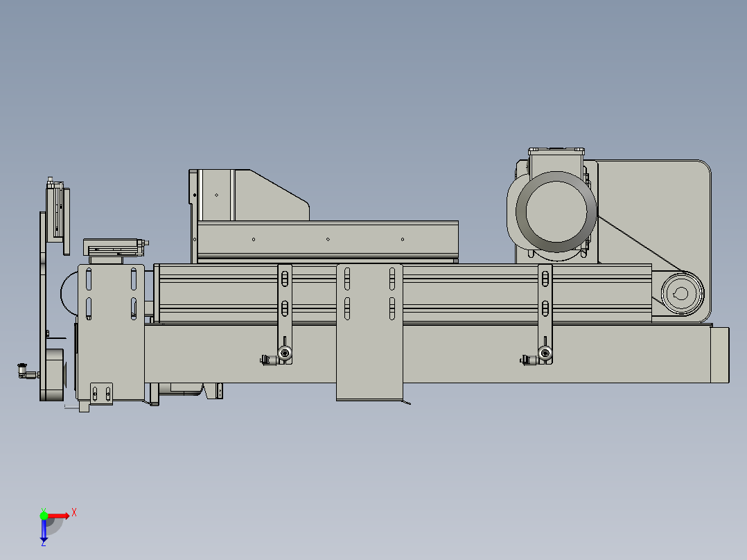Click the red X axis arrow of the triad
Viewport: 747px width, 560px height.
pyautogui.click(x=59, y=516)
